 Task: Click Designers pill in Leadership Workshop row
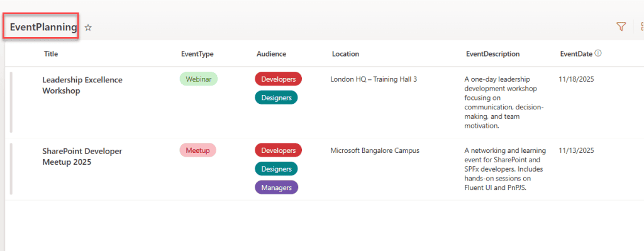pyautogui.click(x=277, y=98)
